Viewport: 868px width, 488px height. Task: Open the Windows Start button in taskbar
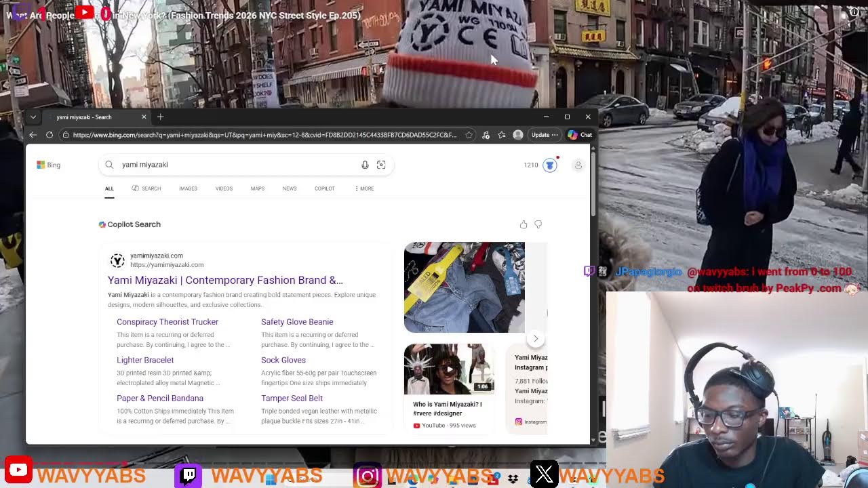pos(271,480)
